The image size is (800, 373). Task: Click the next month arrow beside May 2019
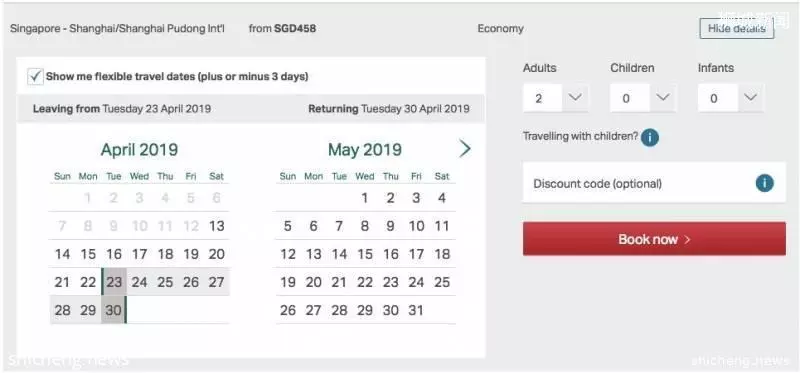[464, 149]
